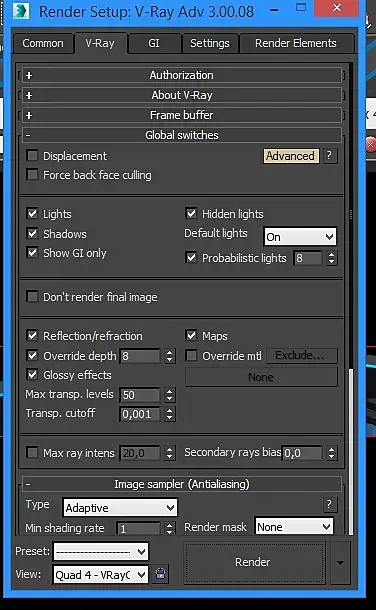Viewport: 376px width, 610px height.
Task: Click Image sampler help question mark
Action: click(x=329, y=505)
